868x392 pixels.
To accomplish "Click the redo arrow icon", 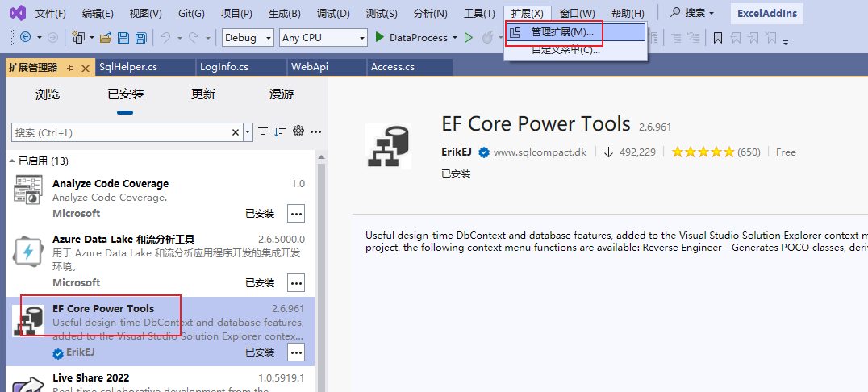I will (x=194, y=38).
